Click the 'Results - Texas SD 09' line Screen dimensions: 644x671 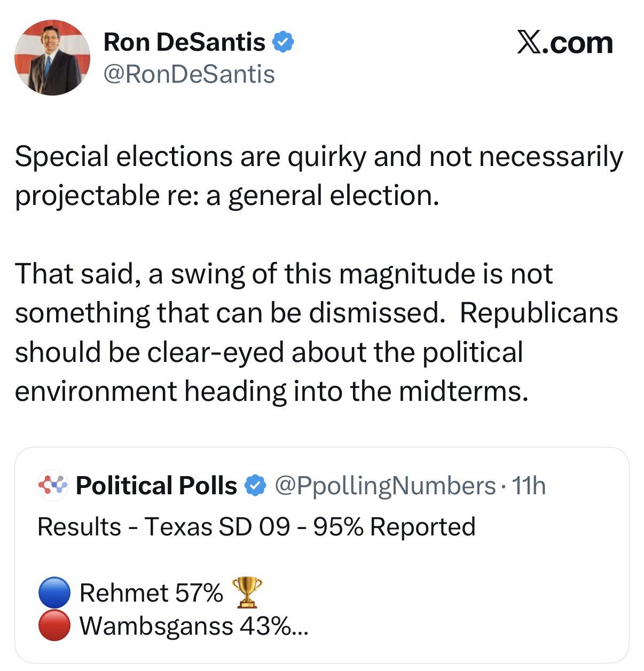[256, 527]
